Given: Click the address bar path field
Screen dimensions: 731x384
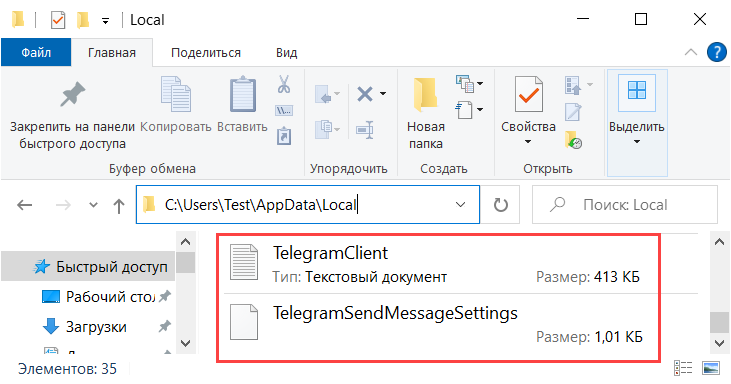Looking at the screenshot, I should pyautogui.click(x=308, y=205).
